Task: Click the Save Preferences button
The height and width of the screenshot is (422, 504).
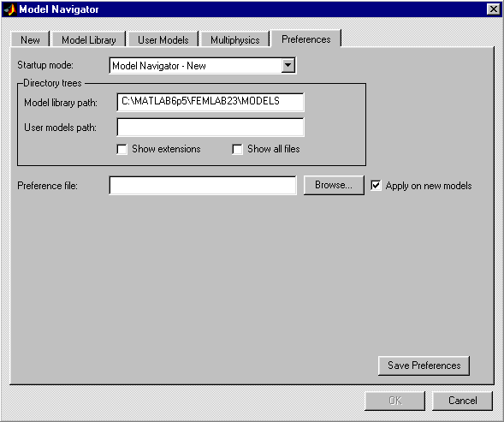Action: pyautogui.click(x=424, y=366)
